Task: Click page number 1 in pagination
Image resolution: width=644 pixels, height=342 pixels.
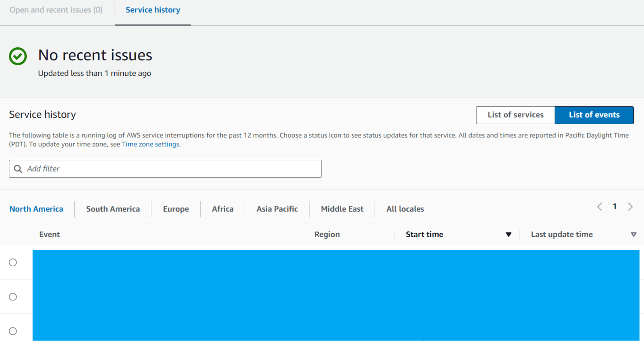Action: 615,206
